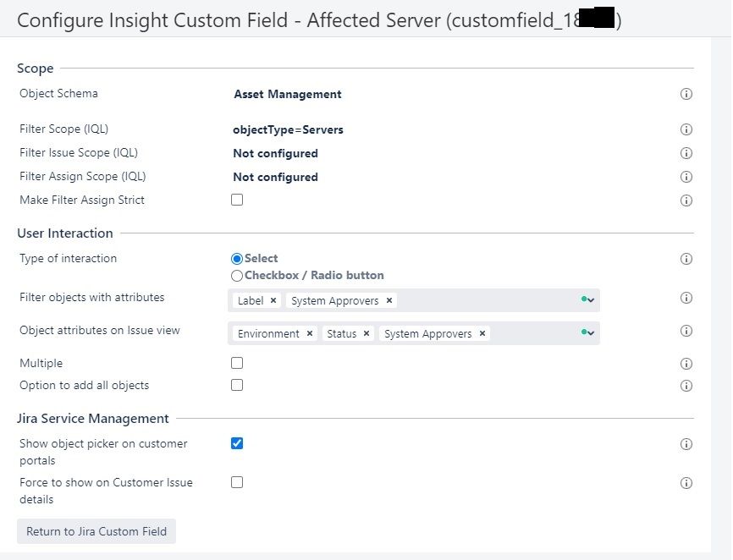This screenshot has height=560, width=733.
Task: Enable Make Filter Assign Strict checkbox
Action: (237, 200)
